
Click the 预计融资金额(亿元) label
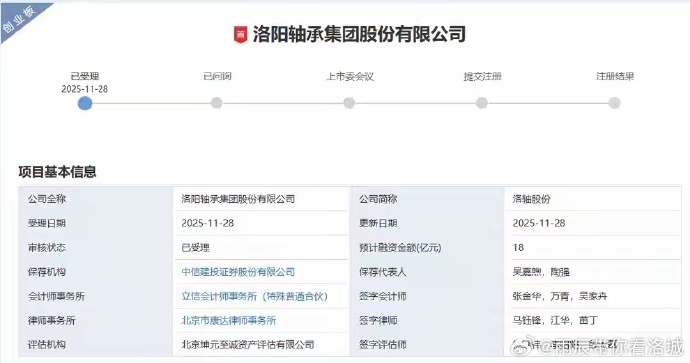coord(400,248)
